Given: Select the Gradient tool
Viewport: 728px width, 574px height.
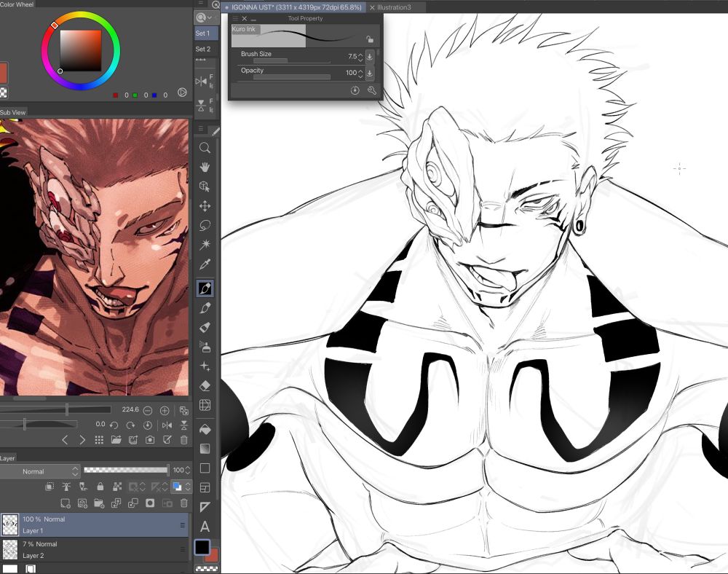Looking at the screenshot, I should point(205,449).
